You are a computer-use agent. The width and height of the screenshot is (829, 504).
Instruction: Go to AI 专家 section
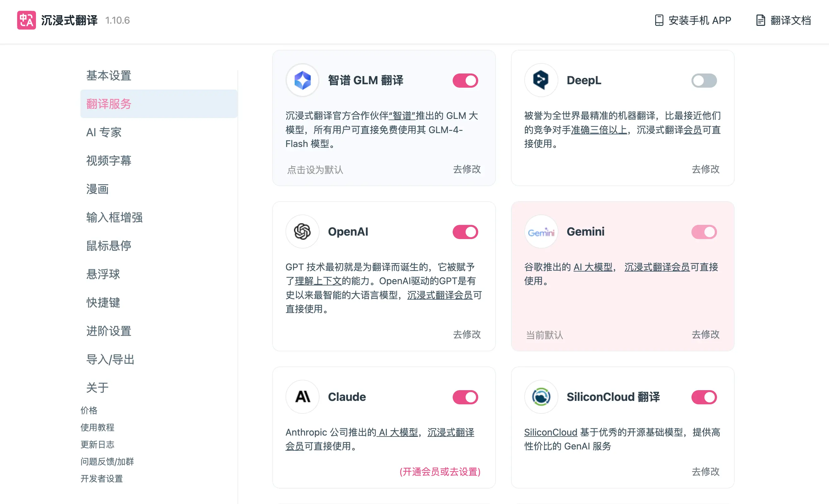(x=159, y=132)
